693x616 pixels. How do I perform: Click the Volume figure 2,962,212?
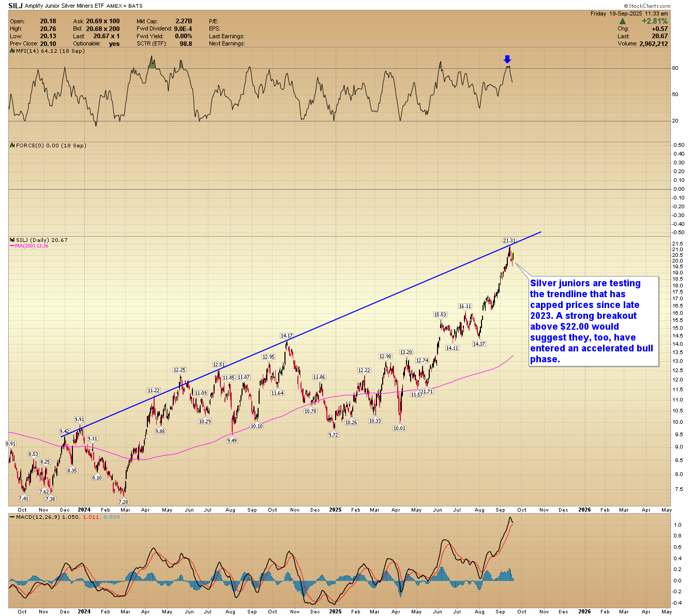coord(654,44)
